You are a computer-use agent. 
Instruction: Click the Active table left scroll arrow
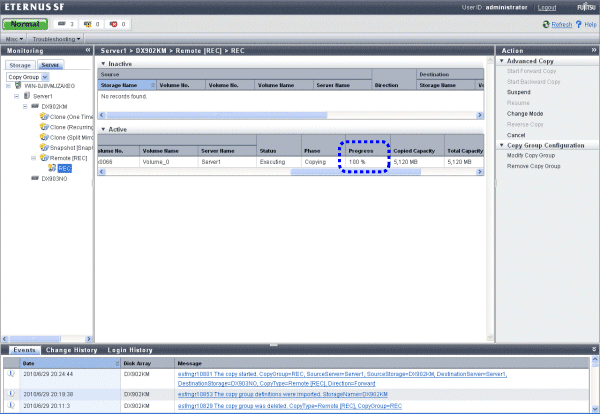coord(102,172)
